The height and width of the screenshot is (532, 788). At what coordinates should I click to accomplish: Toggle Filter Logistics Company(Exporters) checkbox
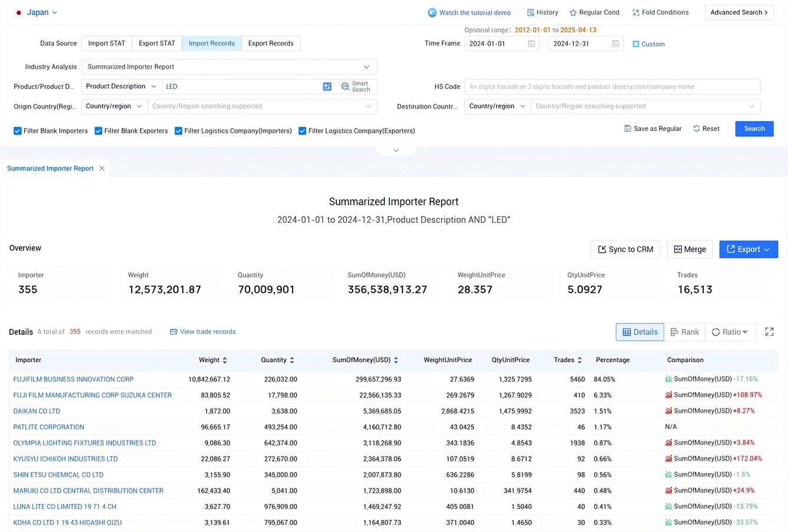[302, 131]
